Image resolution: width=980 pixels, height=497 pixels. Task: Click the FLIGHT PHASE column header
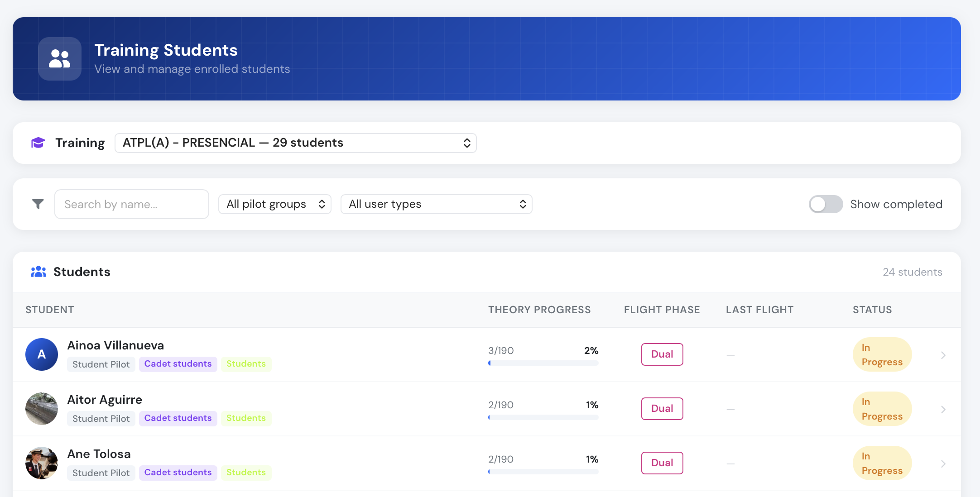pos(662,310)
